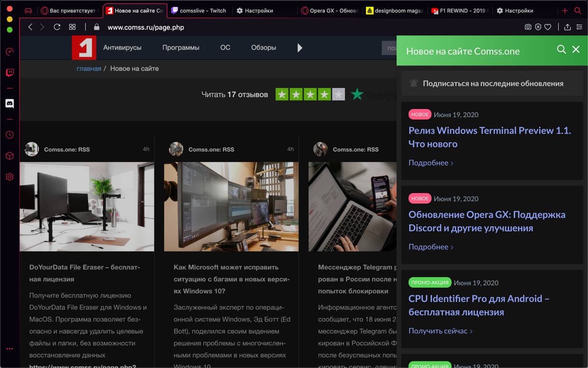Open Windows Terminal Preview 1.1 article
This screenshot has height=368, width=588.
coord(490,137)
